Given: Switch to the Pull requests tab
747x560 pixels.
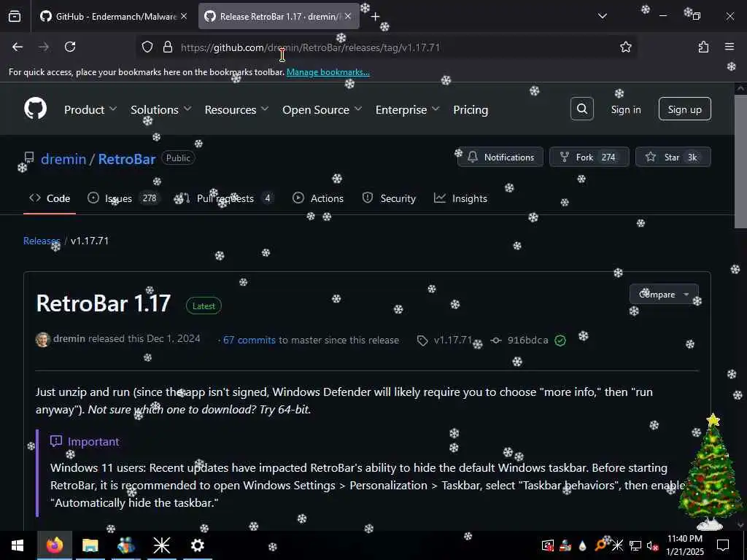Looking at the screenshot, I should [225, 198].
